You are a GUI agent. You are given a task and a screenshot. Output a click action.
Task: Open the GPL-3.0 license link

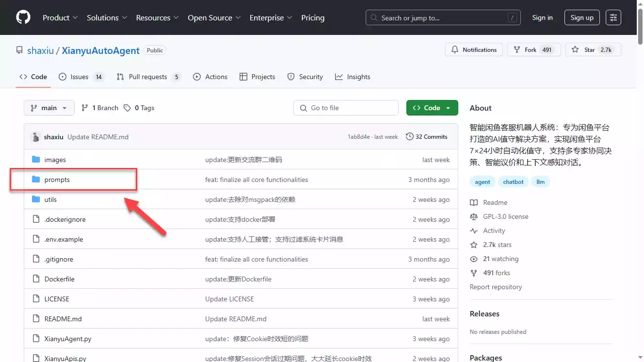(x=505, y=216)
